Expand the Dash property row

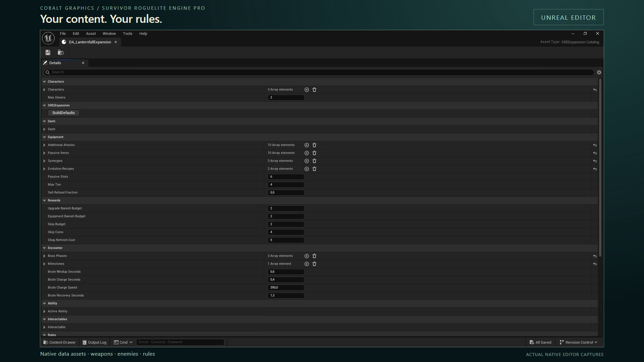click(x=44, y=129)
